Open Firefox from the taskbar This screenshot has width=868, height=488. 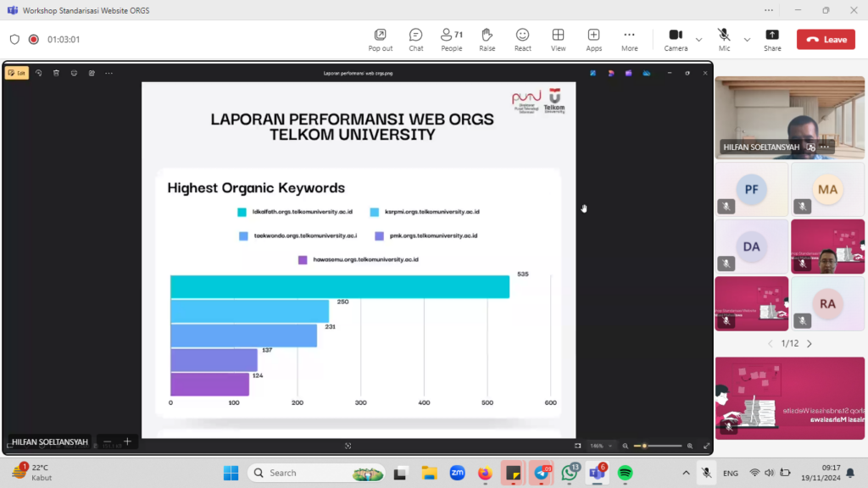pyautogui.click(x=485, y=473)
